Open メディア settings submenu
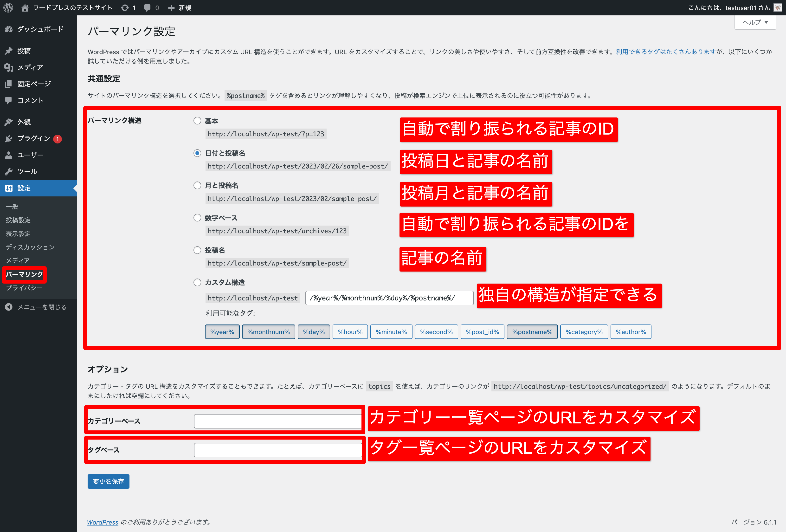 tap(18, 261)
